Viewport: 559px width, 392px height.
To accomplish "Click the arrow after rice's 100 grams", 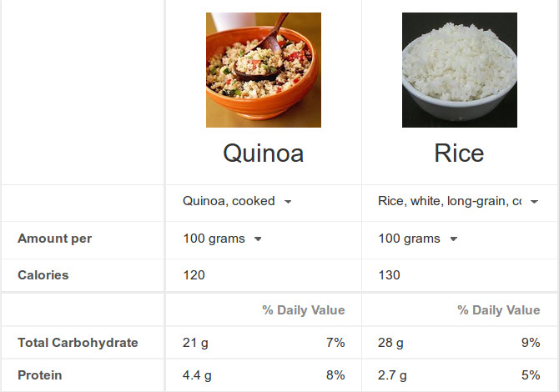I will coord(454,239).
